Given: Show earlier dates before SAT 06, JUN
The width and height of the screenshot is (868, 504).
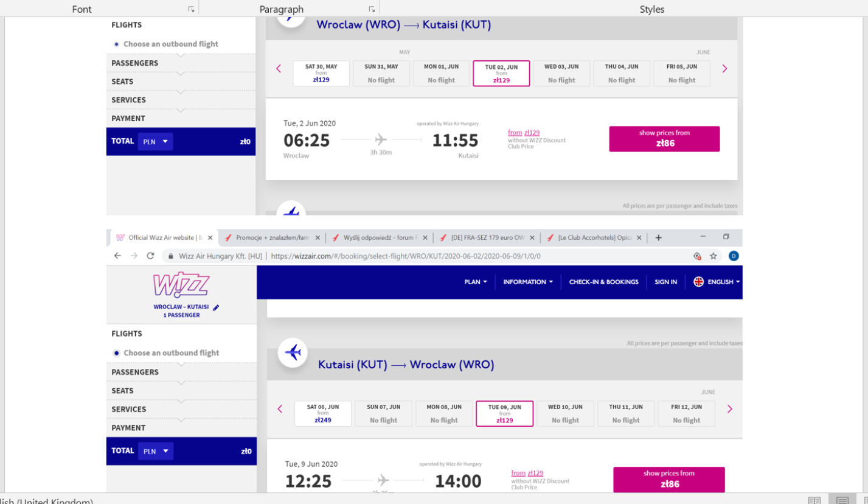Looking at the screenshot, I should click(x=280, y=409).
